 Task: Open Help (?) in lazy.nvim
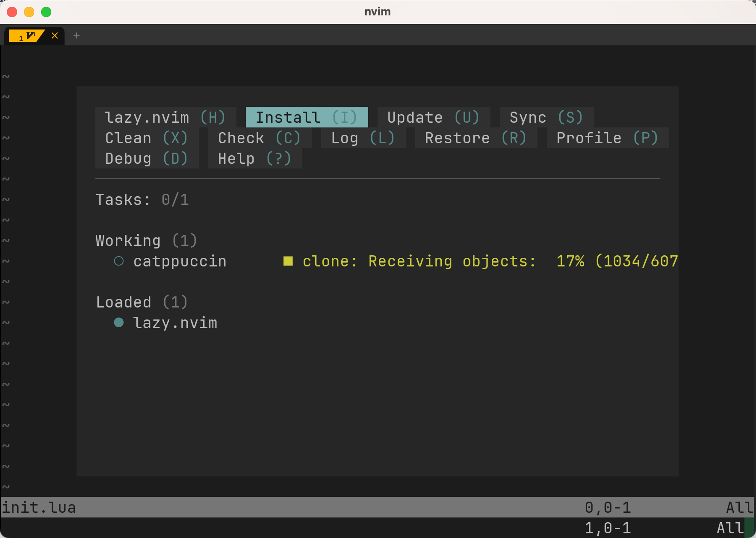point(254,158)
